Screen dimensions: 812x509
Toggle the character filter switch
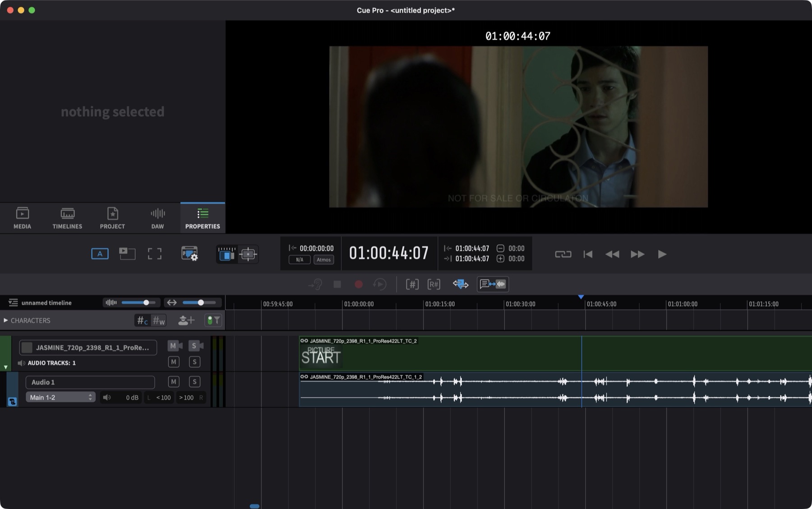pos(213,321)
